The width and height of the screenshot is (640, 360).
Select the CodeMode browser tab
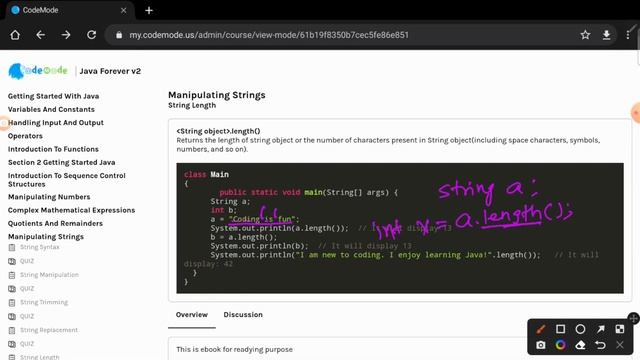[69, 11]
